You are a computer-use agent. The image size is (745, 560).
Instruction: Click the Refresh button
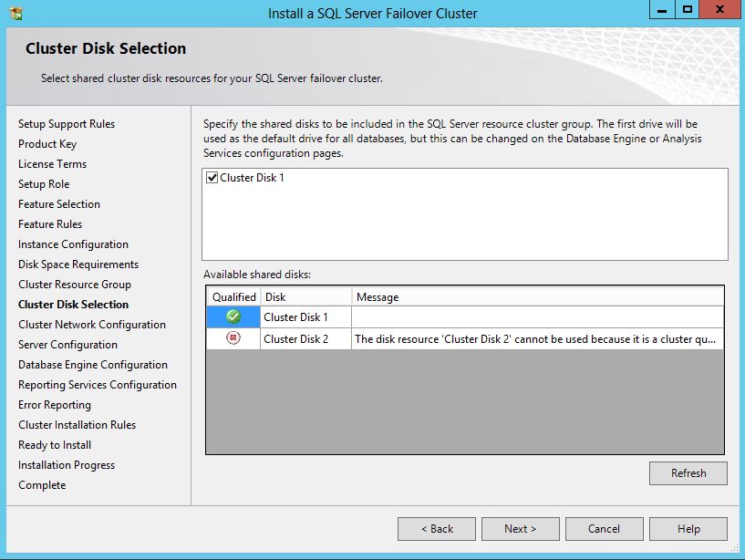688,473
